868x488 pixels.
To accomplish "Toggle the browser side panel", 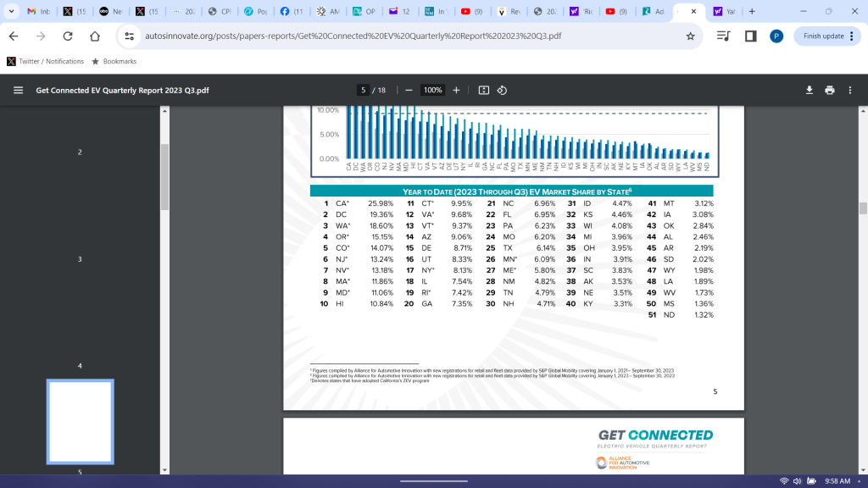I will pos(750,36).
